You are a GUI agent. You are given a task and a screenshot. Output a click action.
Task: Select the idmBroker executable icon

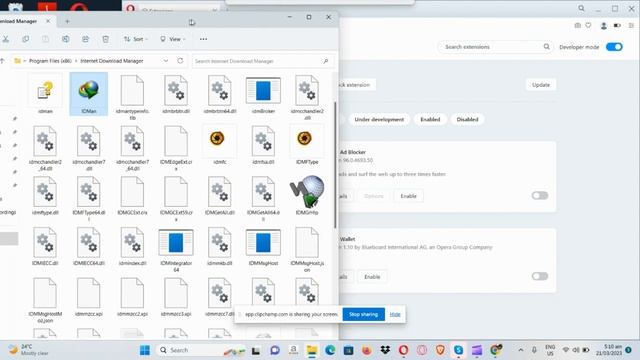[263, 90]
